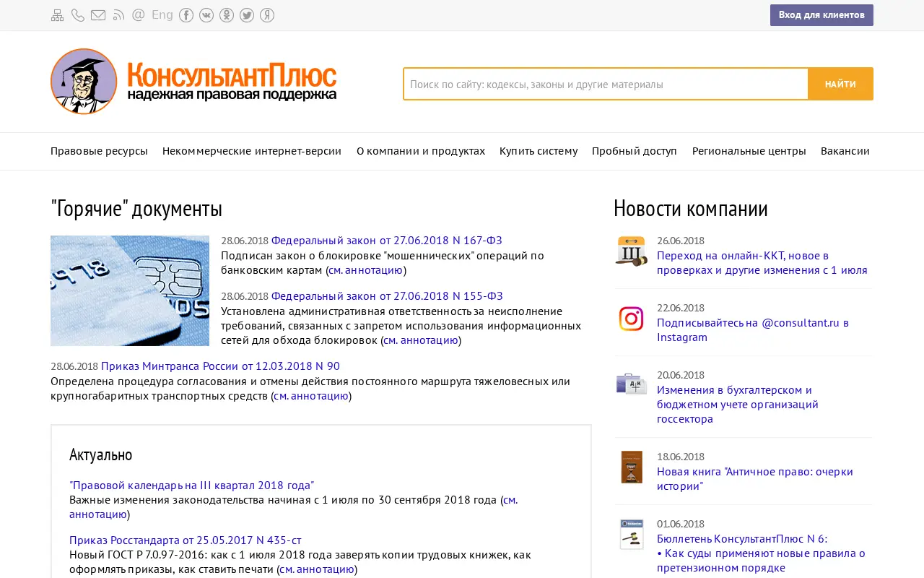This screenshot has height=578, width=924.
Task: Click см. аннотацию for Приказ Минтранса
Action: coord(311,396)
